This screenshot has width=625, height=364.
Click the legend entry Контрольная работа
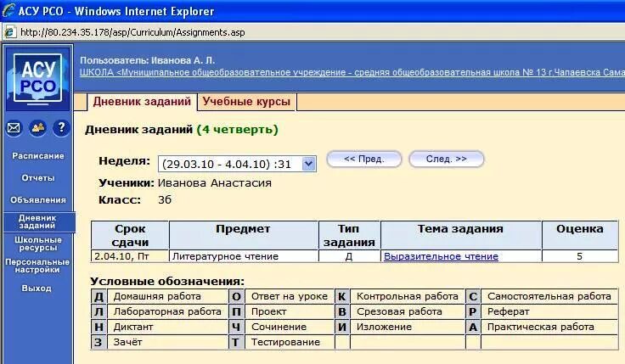(408, 296)
